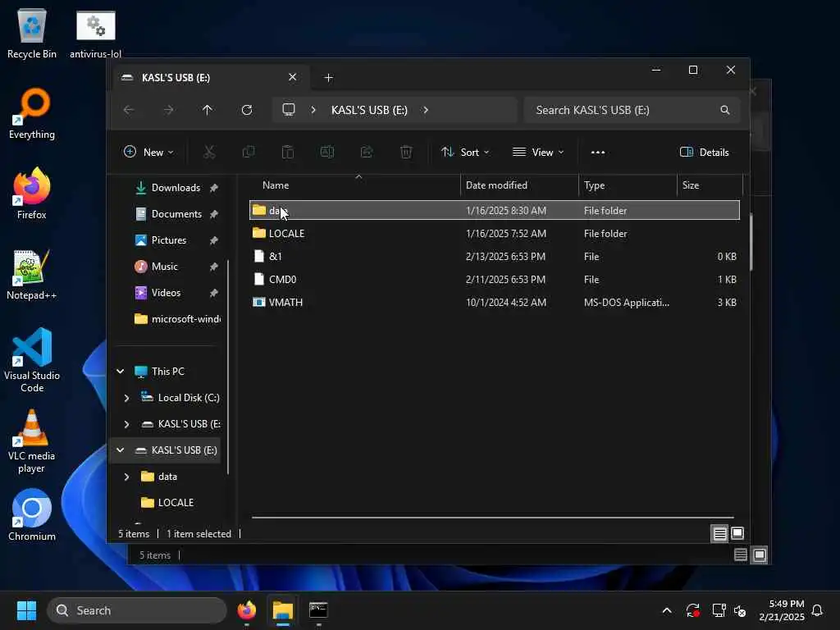Click chevron after KASL'S USB in address bar
This screenshot has height=630, width=840.
pos(426,110)
